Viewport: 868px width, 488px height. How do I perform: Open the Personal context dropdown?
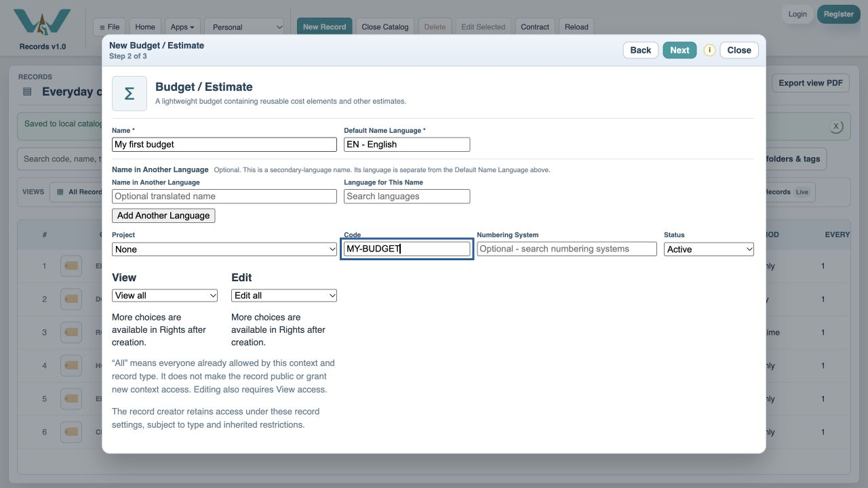click(245, 27)
